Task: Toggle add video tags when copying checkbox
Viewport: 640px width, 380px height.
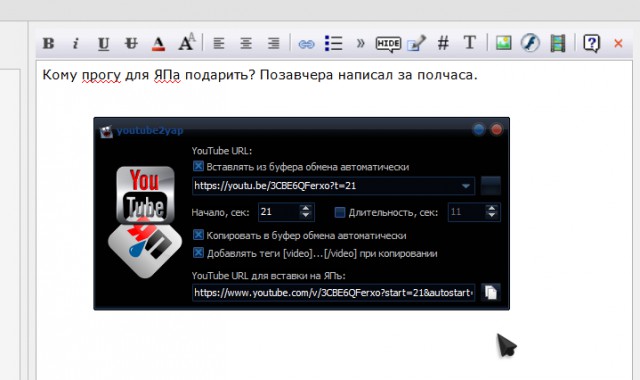Action: [x=198, y=253]
